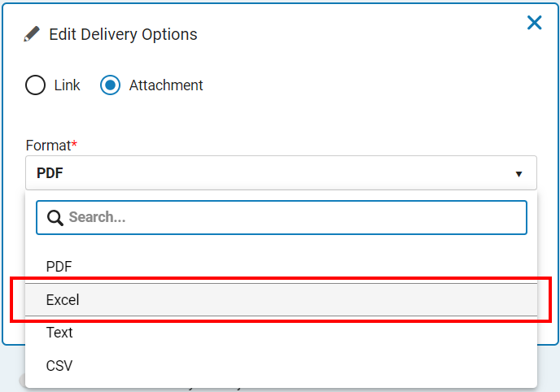This screenshot has width=560, height=392.
Task: Close the Edit Delivery Options dialog
Action: coord(534,23)
